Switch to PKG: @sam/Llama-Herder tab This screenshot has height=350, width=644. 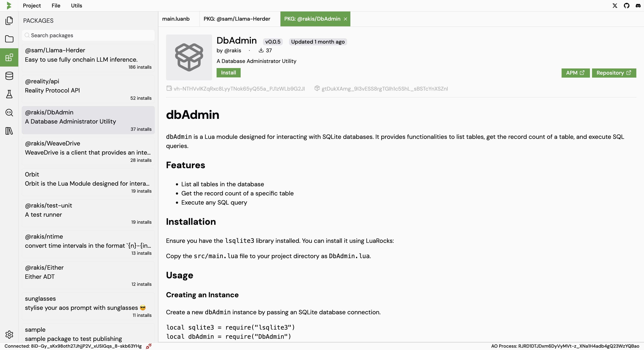[237, 19]
